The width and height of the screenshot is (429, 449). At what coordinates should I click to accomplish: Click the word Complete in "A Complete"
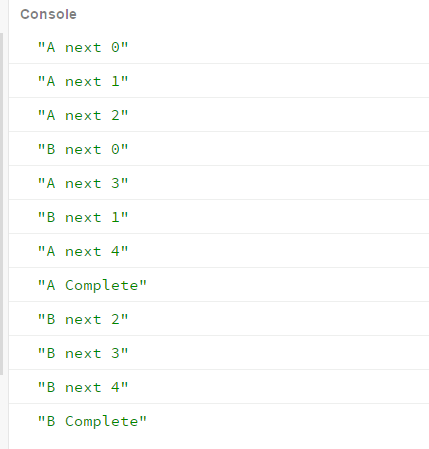coord(101,286)
